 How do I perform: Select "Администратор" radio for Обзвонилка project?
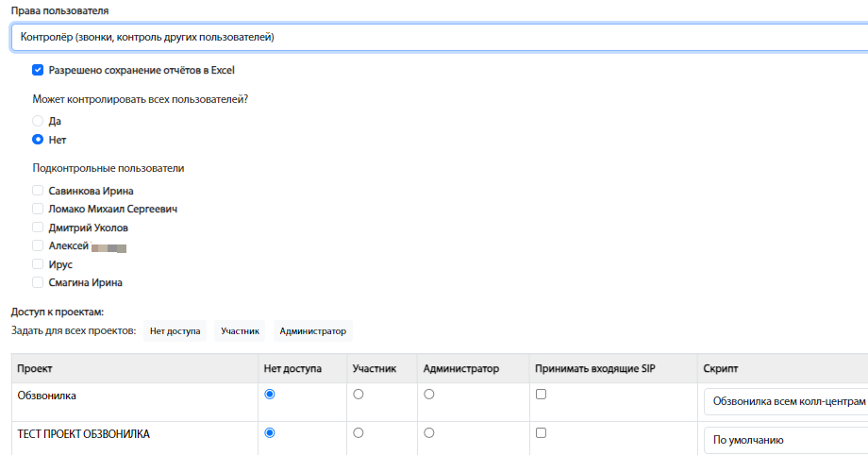tap(429, 395)
